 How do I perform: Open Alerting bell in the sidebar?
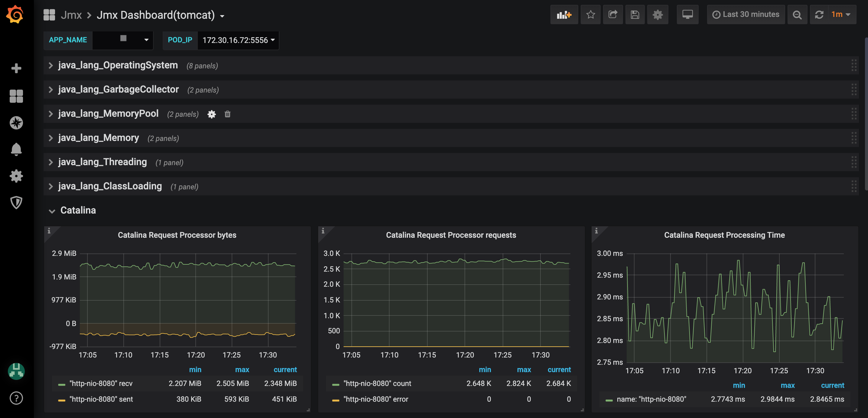[16, 149]
